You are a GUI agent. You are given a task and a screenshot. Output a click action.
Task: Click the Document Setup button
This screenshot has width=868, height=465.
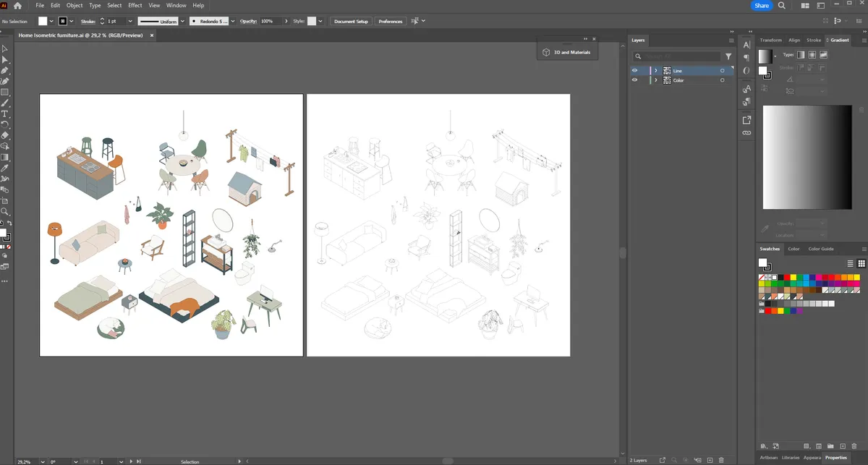(x=350, y=21)
